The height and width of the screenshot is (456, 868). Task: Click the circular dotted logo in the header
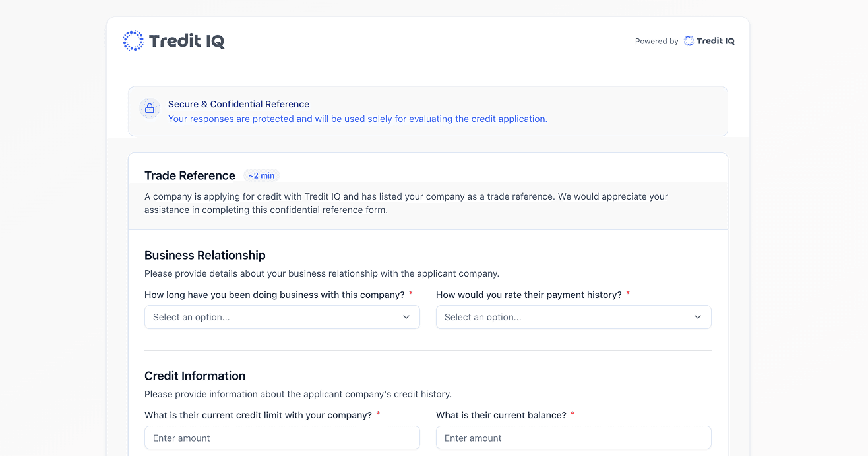pyautogui.click(x=133, y=40)
